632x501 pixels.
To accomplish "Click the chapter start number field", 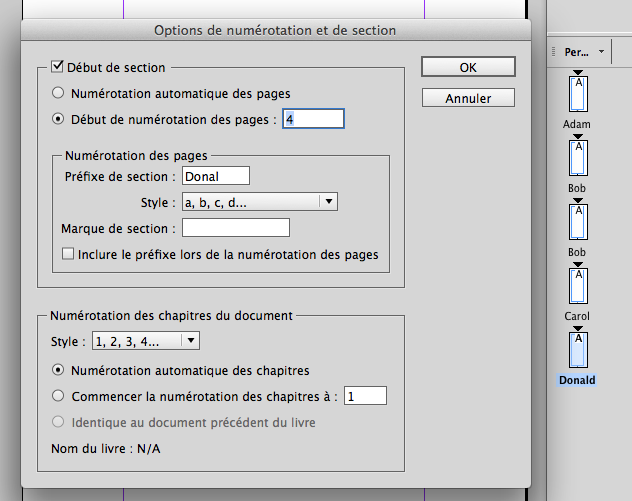I will point(366,396).
